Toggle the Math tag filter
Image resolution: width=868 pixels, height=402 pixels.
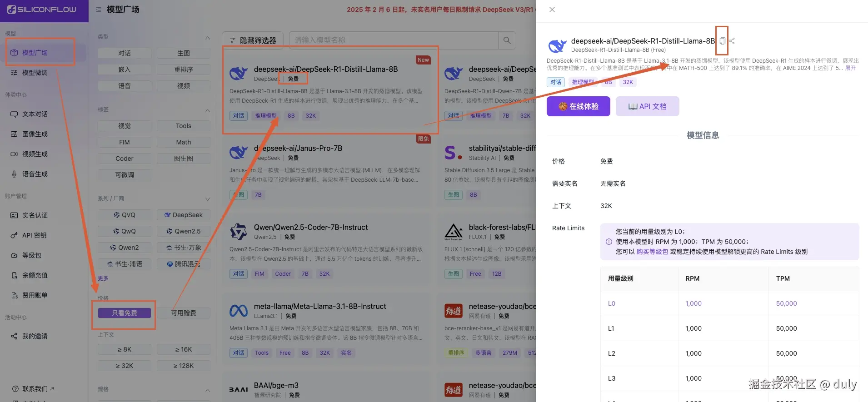(x=184, y=142)
